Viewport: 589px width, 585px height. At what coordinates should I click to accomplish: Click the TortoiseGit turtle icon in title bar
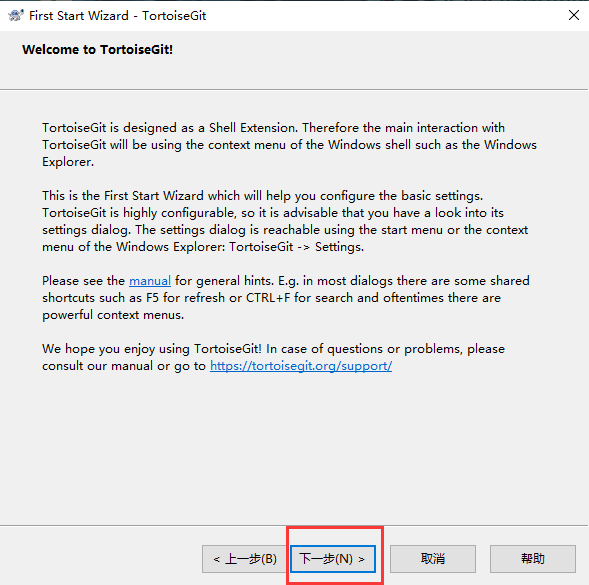tap(15, 15)
